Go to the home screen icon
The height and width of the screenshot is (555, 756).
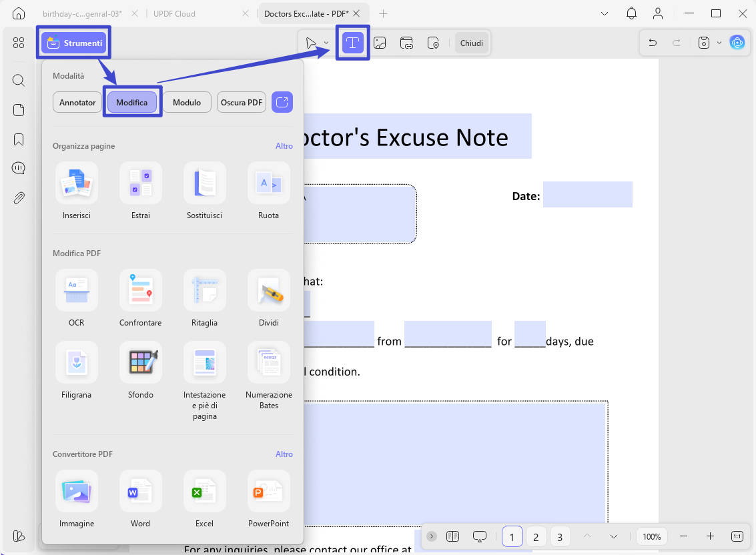point(19,13)
